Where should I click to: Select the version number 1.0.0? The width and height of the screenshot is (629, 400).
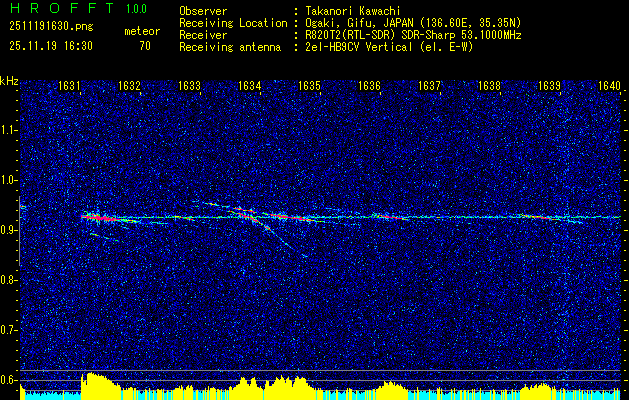pos(136,8)
